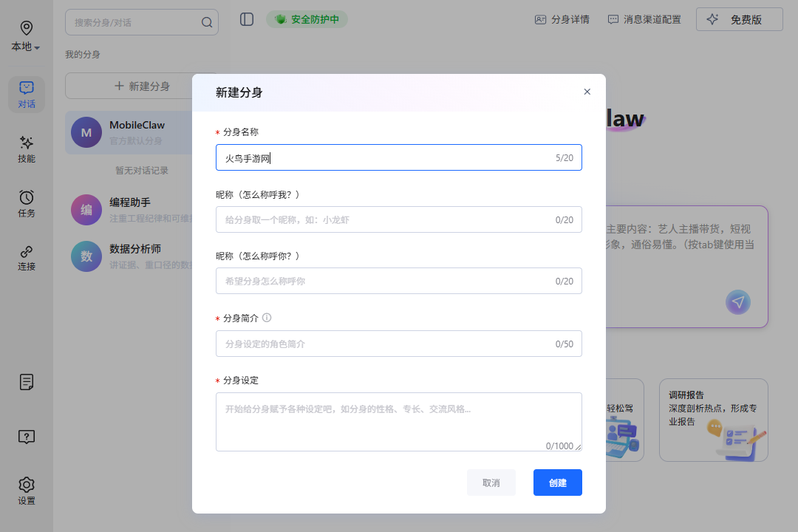Click the 我的分身 section label
This screenshot has height=532, width=798.
[x=83, y=55]
